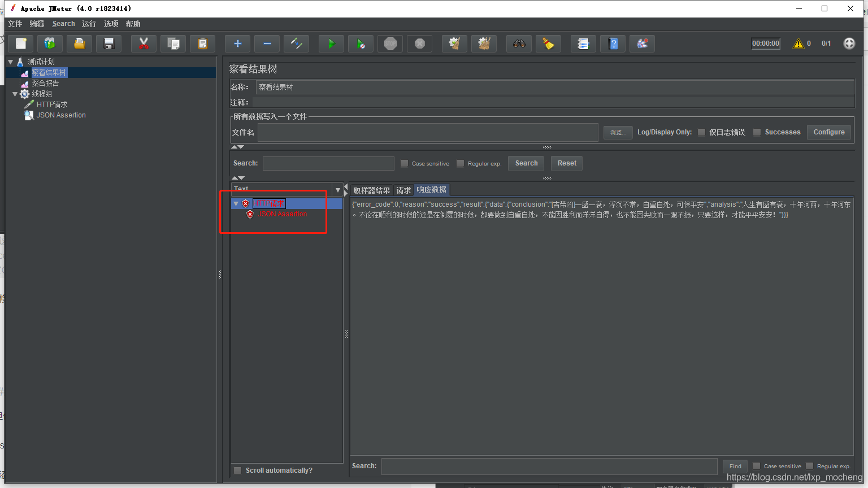Click the 浏览... file button
The image size is (868, 488).
618,133
